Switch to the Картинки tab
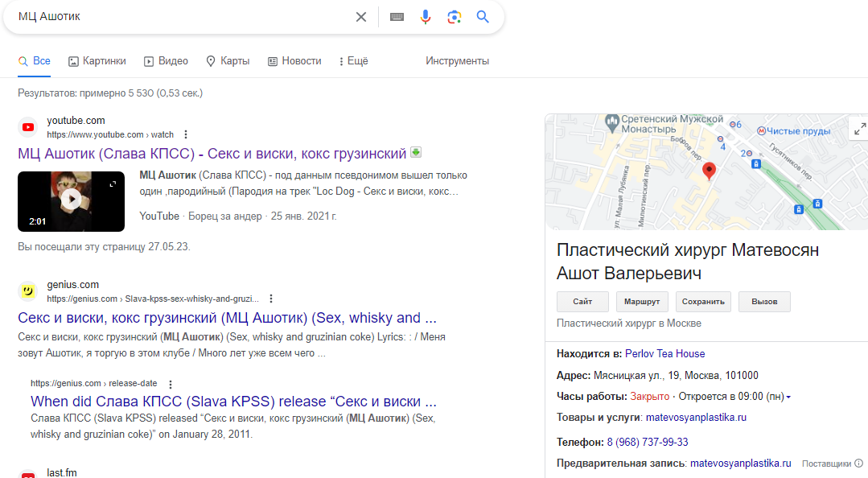 coord(97,61)
